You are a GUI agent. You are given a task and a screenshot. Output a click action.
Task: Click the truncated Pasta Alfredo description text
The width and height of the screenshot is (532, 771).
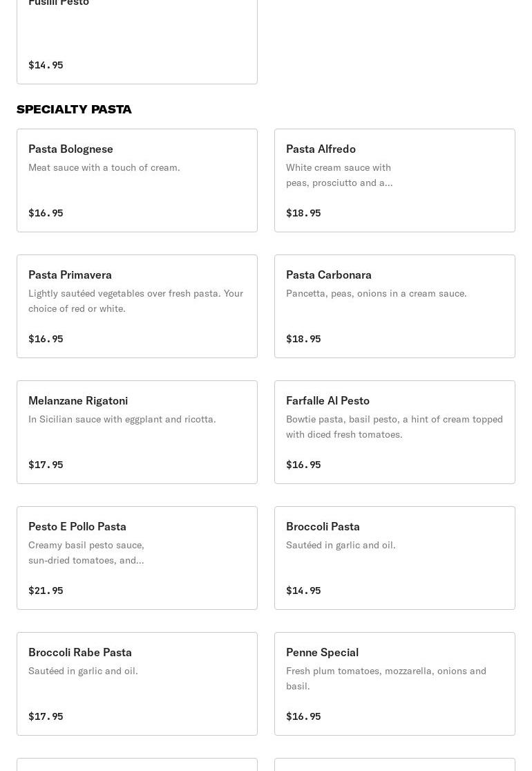pyautogui.click(x=339, y=175)
